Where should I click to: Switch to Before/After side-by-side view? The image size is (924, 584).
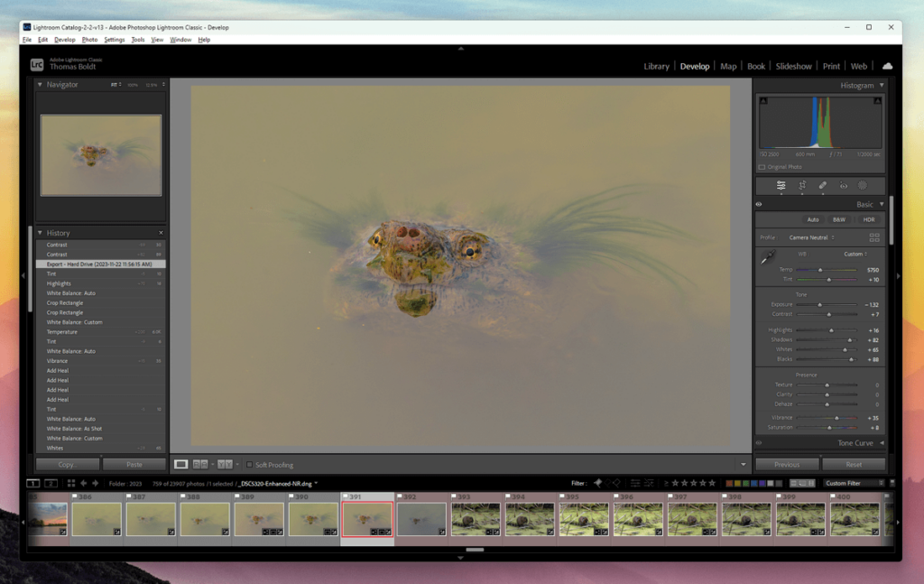pos(201,464)
